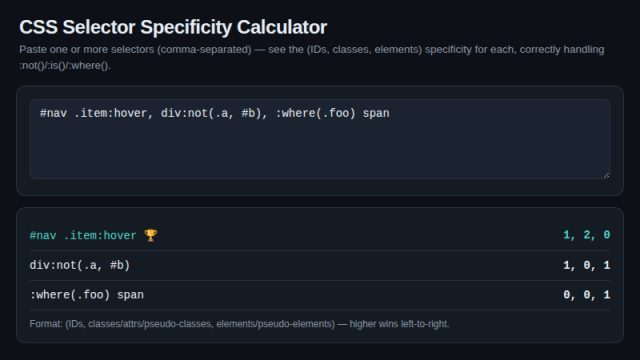Screen dimensions: 640x360
Task: Click '#nav .item:hover' text inside the textarea
Action: pyautogui.click(x=93, y=113)
